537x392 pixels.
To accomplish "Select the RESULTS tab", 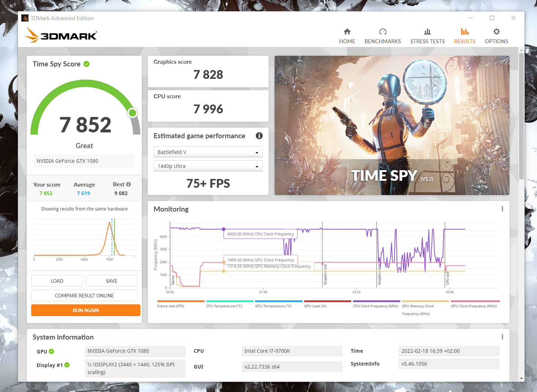I will (465, 36).
